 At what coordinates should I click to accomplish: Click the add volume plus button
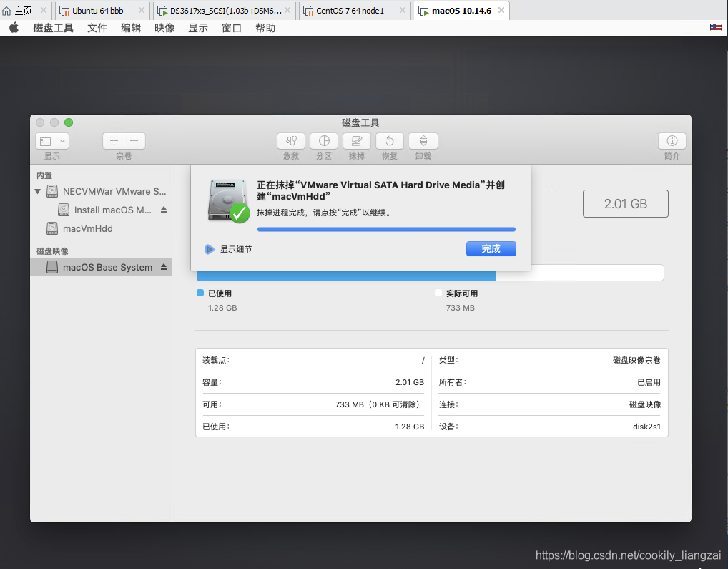click(x=114, y=141)
